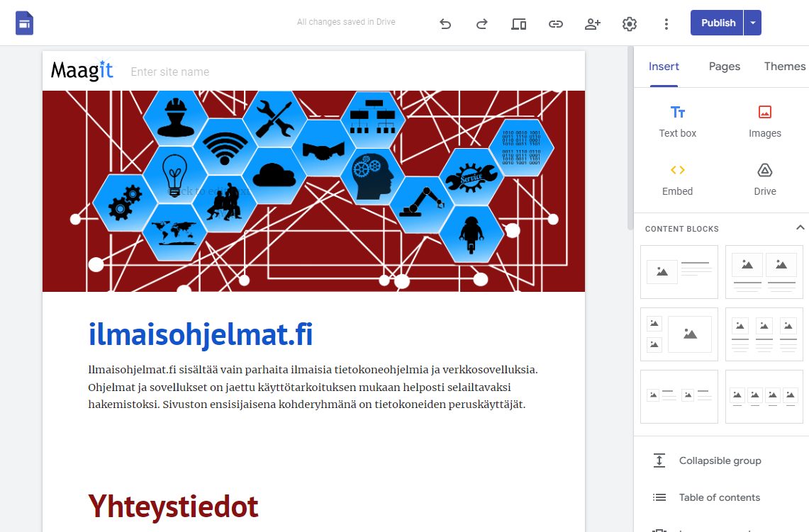Switch to the Insert tab
This screenshot has height=532, width=809.
pos(664,67)
